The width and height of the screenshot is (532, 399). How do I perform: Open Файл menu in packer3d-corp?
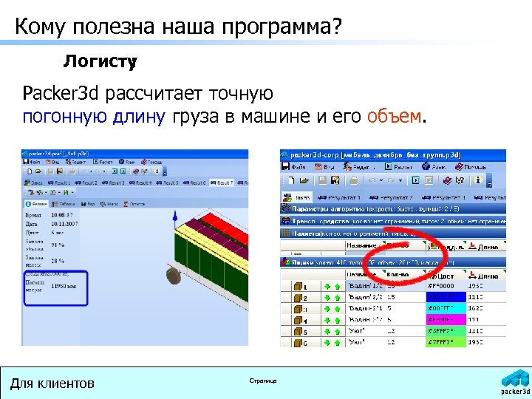[294, 166]
